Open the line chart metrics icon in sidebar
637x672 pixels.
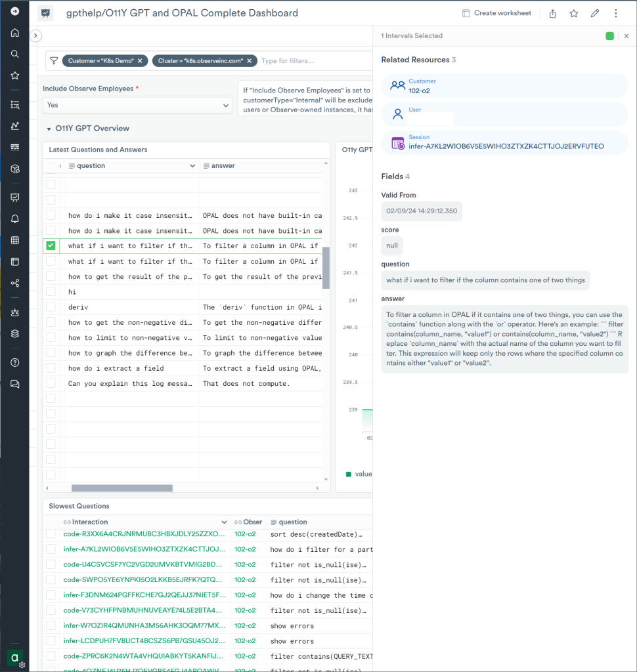(15, 126)
